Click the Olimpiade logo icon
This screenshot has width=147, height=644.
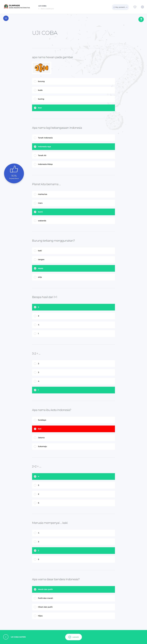pyautogui.click(x=6, y=6)
